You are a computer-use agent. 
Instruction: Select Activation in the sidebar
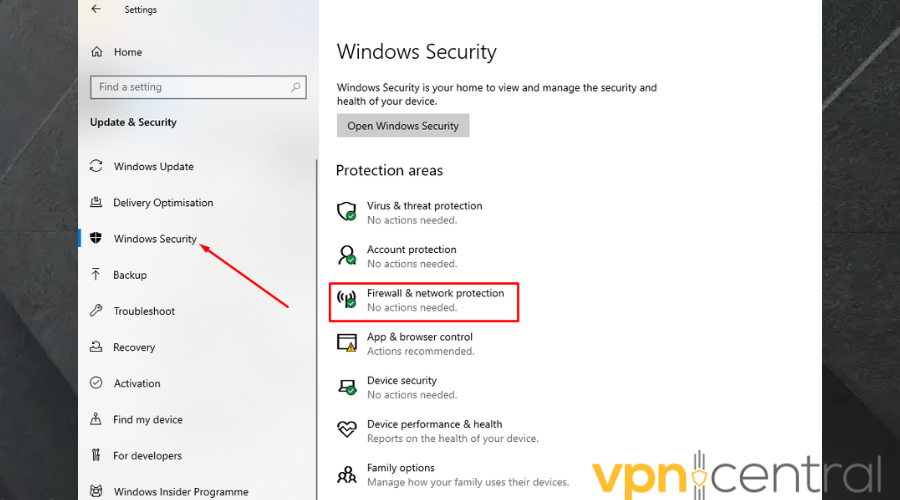[137, 383]
